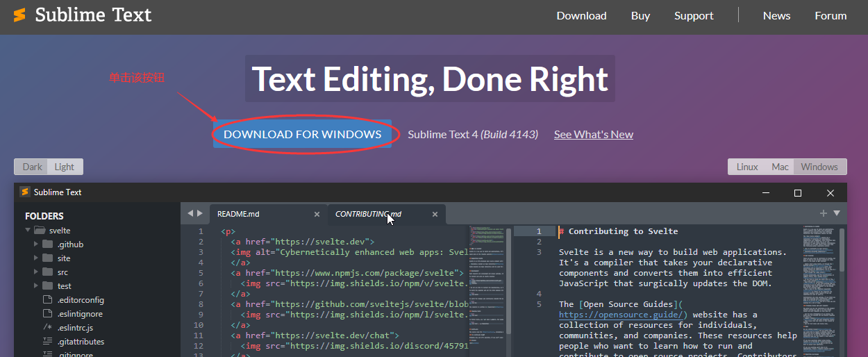Screen dimensions: 868x357
Task: Click the .gitattributes file icon
Action: tap(48, 342)
